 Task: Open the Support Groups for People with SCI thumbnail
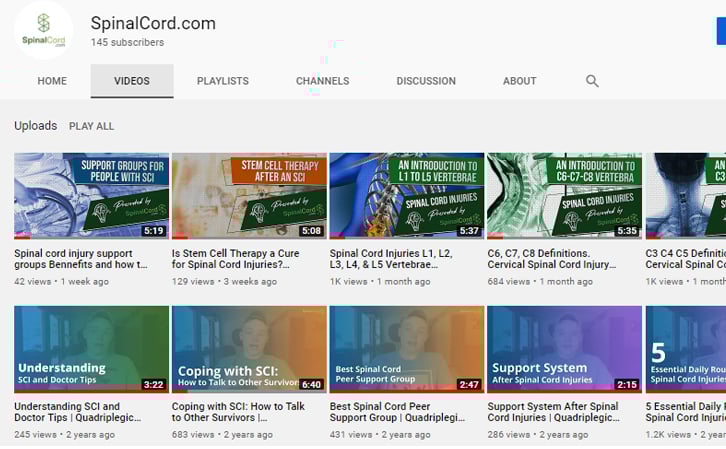coord(91,196)
